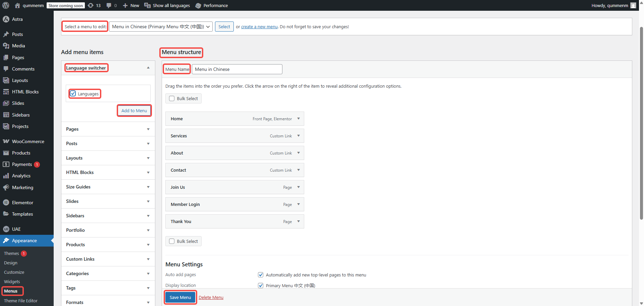Viewport: 644px width, 306px height.
Task: Click the Save Menu button
Action: coord(180,297)
